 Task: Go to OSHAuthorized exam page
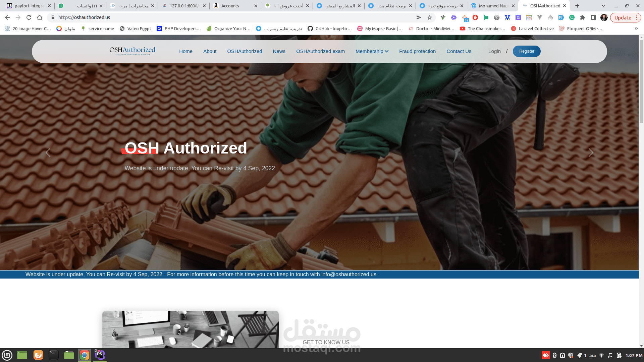[x=320, y=51]
